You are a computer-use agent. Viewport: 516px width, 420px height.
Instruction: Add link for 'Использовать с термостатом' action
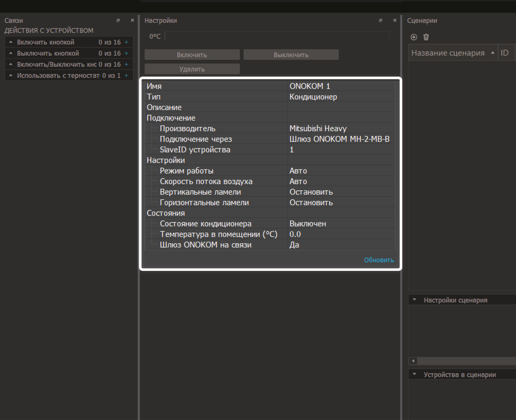click(x=126, y=76)
